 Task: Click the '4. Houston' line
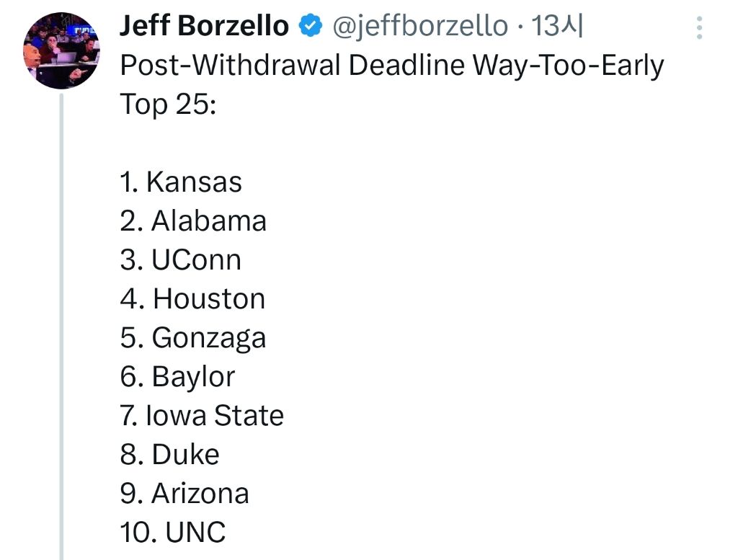(192, 299)
